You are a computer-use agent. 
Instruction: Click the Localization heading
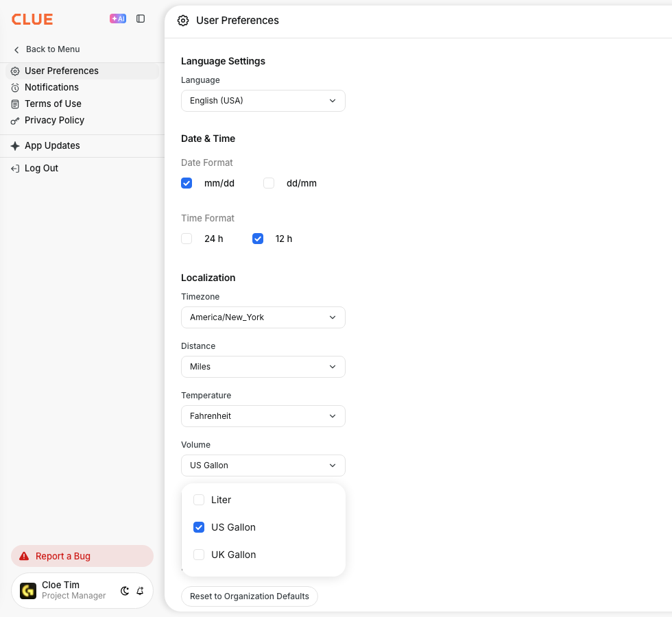tap(208, 278)
